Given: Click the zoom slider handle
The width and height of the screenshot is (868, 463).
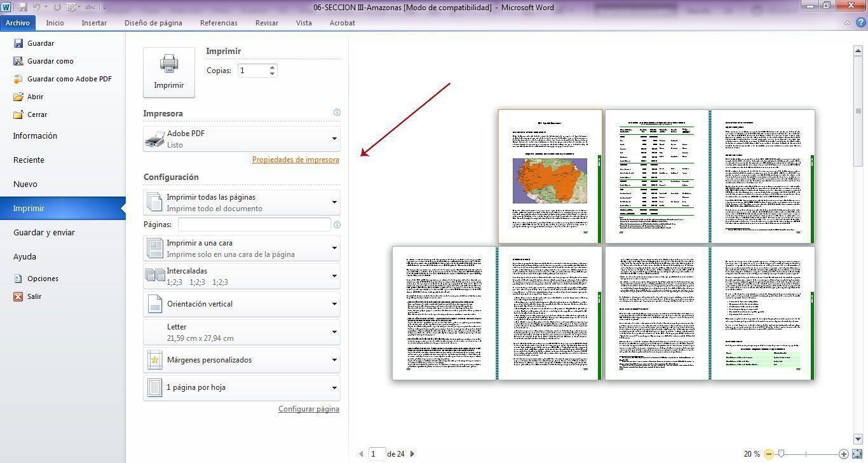Looking at the screenshot, I should tap(781, 453).
